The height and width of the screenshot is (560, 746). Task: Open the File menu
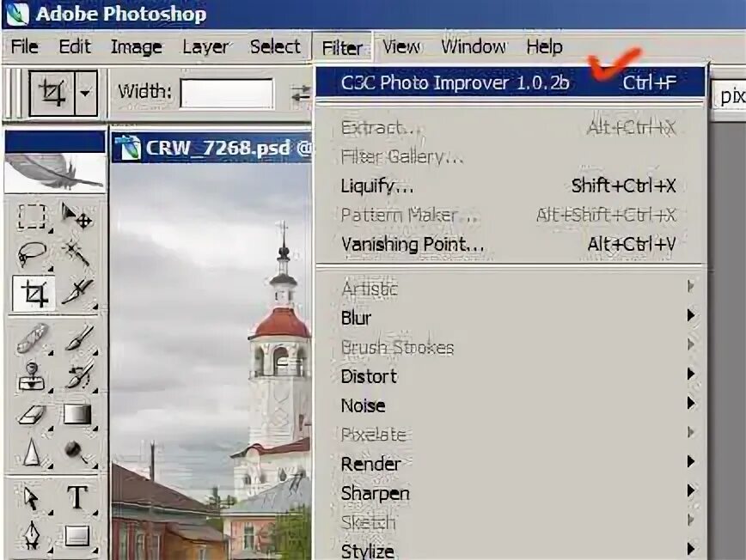click(25, 46)
